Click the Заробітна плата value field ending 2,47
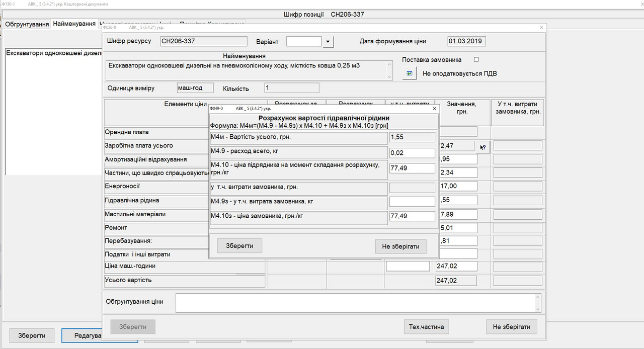Image resolution: width=644 pixels, height=349 pixels. [x=456, y=146]
